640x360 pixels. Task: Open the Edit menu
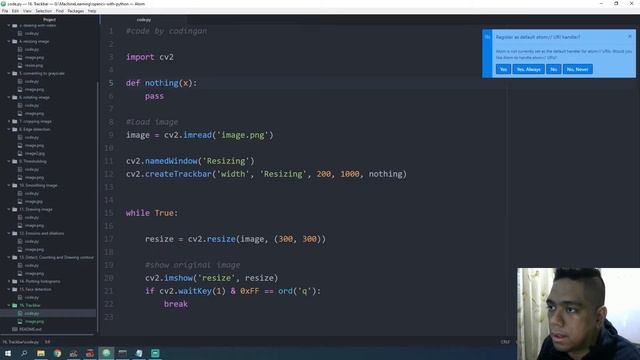tap(16, 11)
